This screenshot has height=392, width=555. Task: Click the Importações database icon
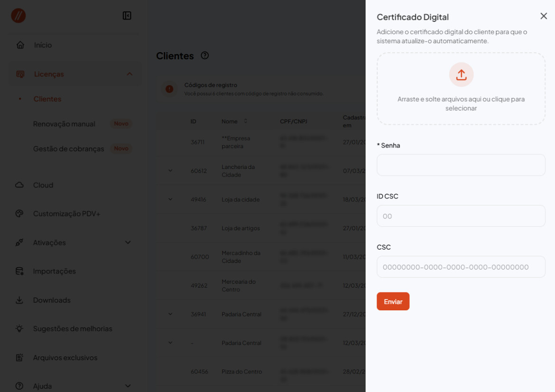[19, 271]
